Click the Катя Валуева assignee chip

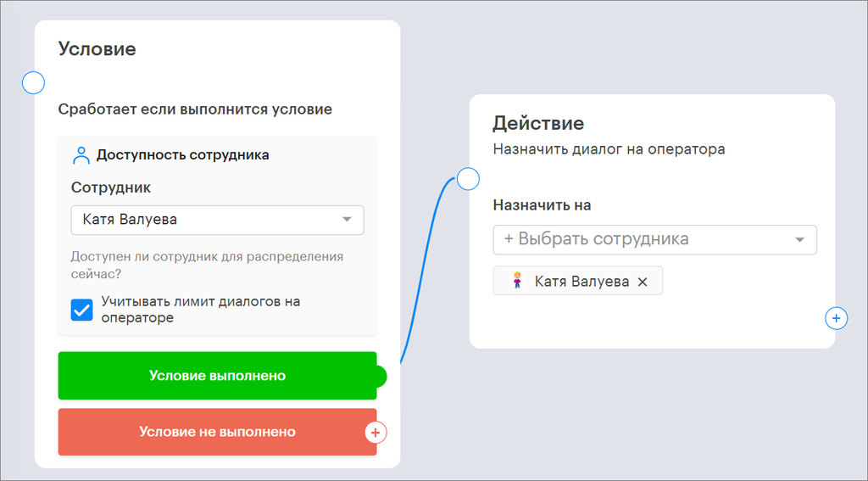click(x=577, y=282)
